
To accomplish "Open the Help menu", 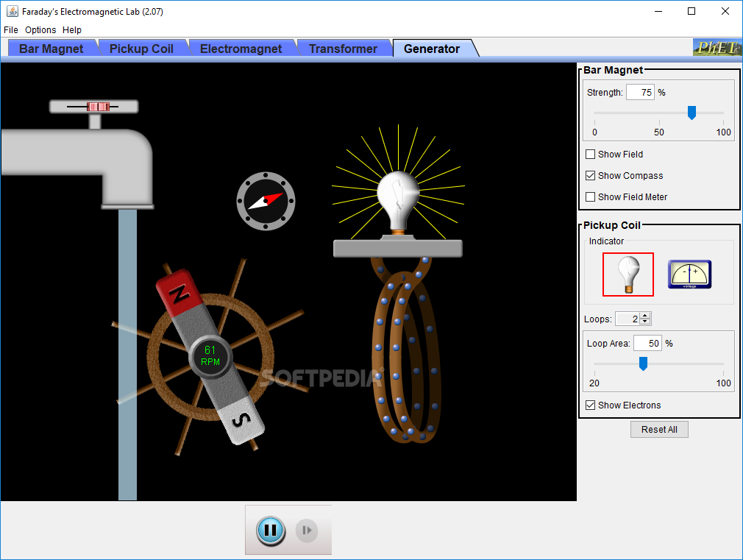I will point(72,30).
